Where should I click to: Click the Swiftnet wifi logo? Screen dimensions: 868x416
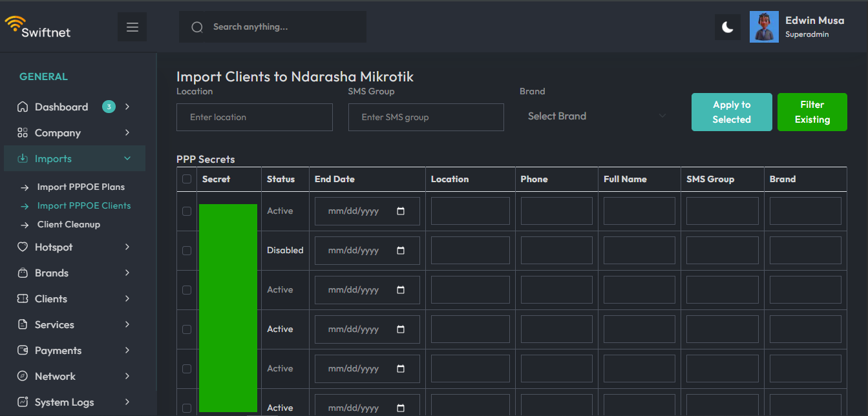[x=14, y=24]
